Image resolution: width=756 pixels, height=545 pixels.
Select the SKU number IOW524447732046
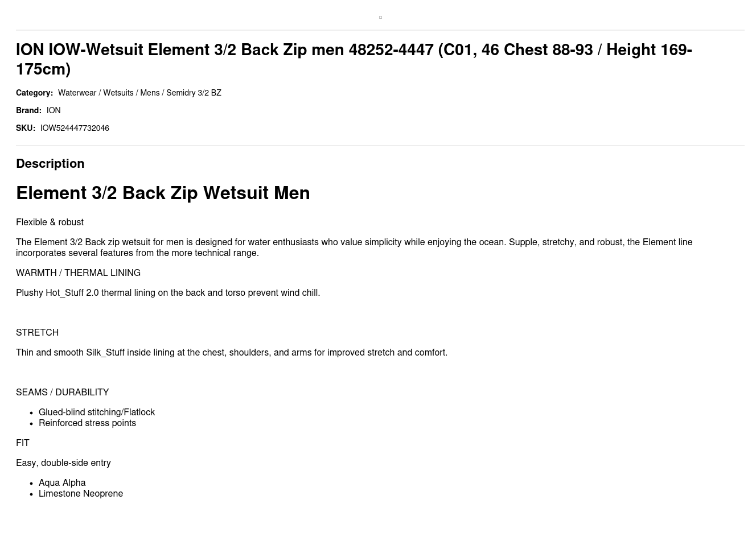tap(75, 128)
